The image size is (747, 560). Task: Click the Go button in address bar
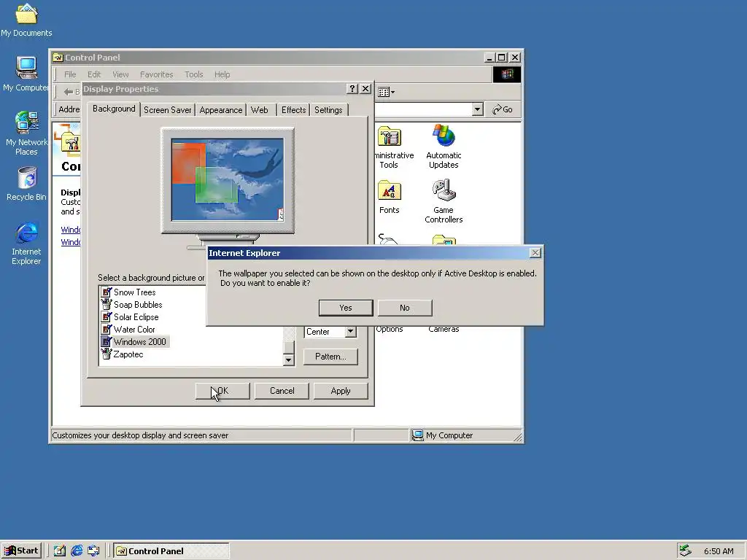click(503, 109)
